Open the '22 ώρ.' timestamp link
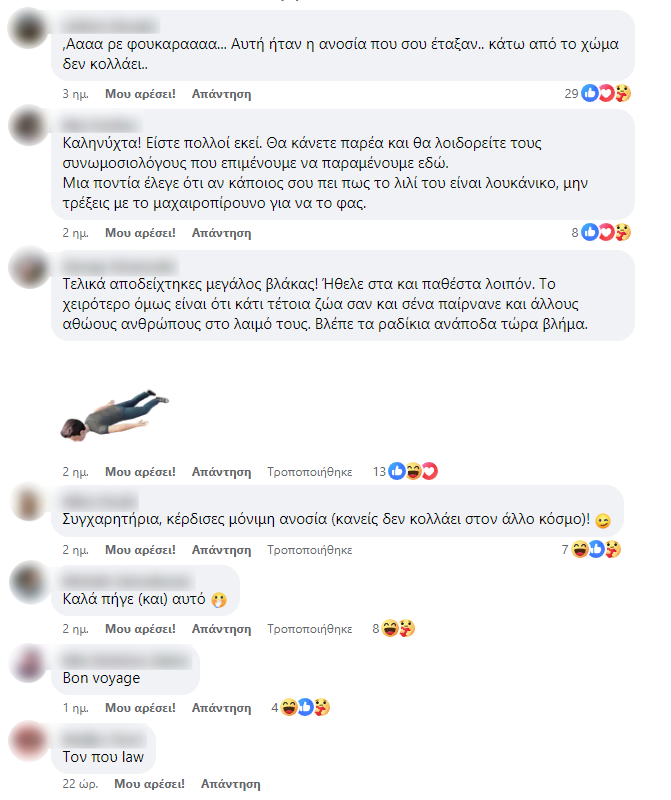Image resolution: width=671 pixels, height=800 pixels. [x=80, y=784]
